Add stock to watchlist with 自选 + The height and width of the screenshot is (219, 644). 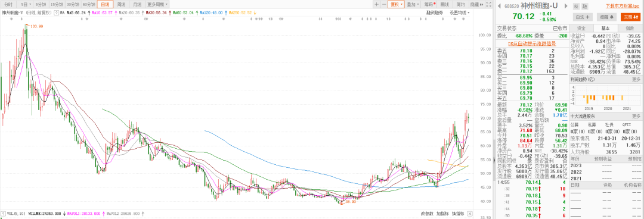(583, 17)
